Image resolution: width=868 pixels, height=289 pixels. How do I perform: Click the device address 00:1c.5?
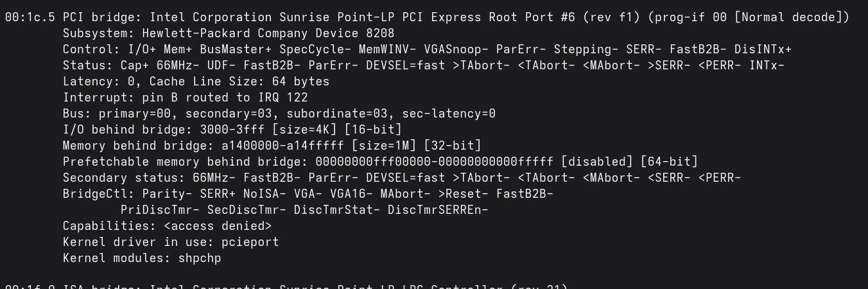pyautogui.click(x=30, y=17)
